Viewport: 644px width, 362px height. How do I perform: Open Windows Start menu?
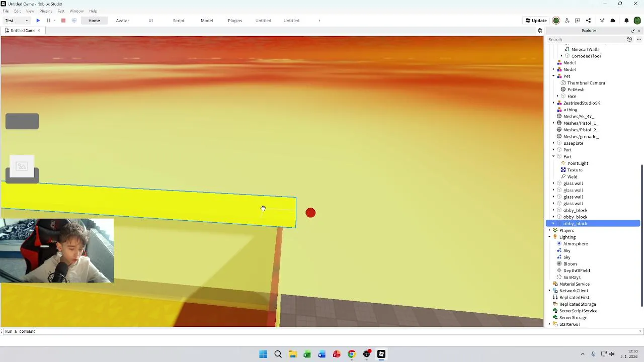coord(263,354)
